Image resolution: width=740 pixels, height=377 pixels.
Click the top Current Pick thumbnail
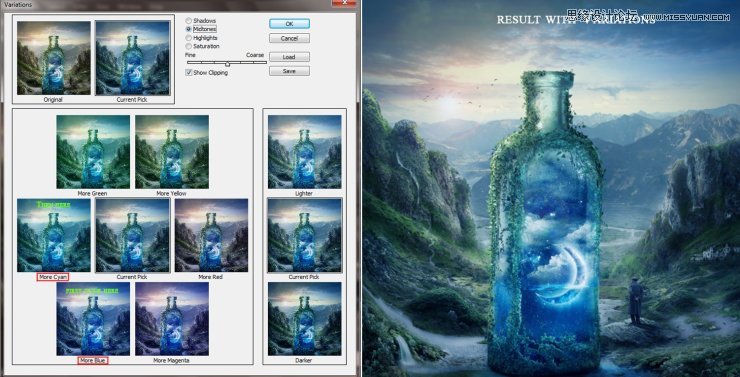(132, 58)
